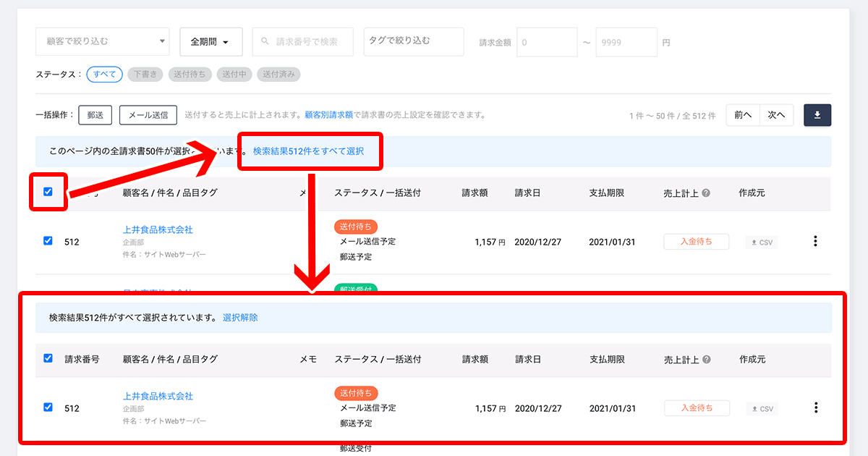Toggle the select-all checkbox in the lower table header
868x456 pixels.
tap(48, 358)
